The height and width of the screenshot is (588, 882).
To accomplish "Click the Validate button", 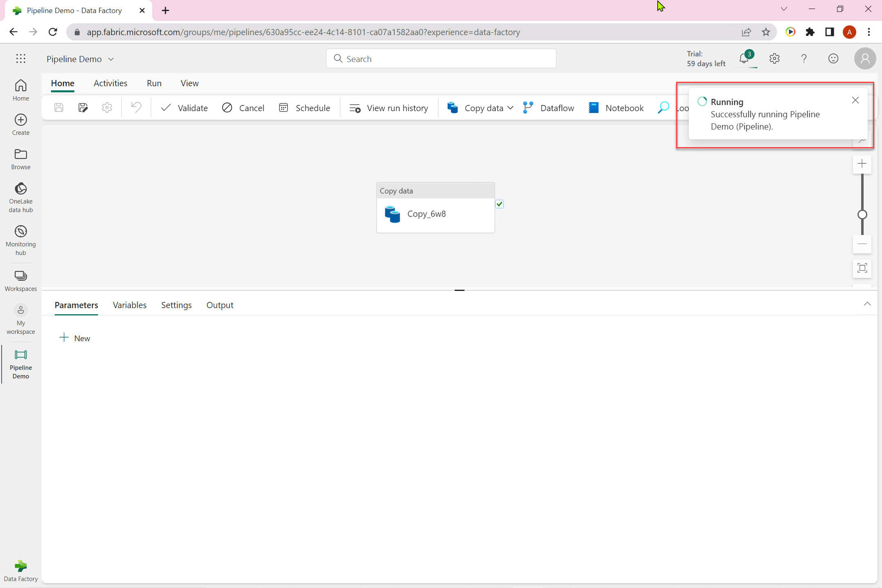I will [x=184, y=108].
